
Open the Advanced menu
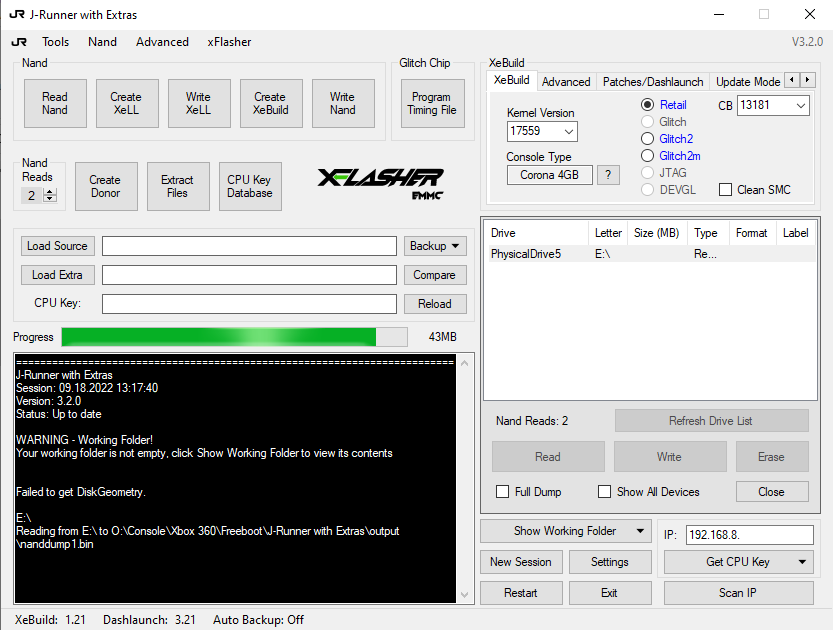[162, 42]
